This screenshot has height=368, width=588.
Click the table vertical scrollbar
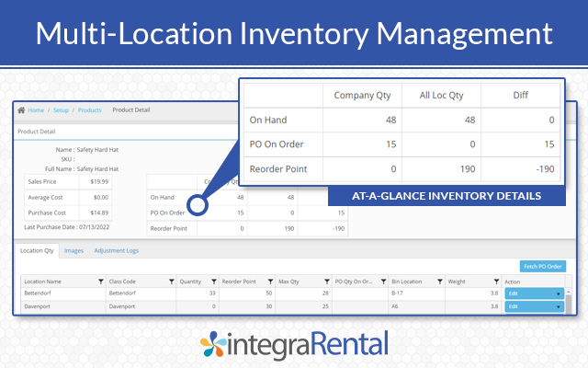(x=569, y=302)
